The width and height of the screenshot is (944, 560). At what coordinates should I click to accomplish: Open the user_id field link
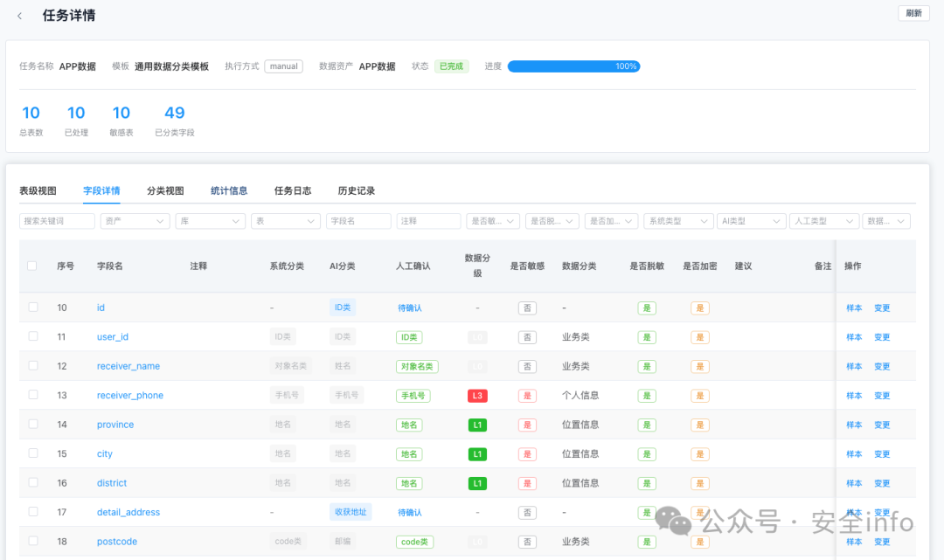[x=113, y=337]
